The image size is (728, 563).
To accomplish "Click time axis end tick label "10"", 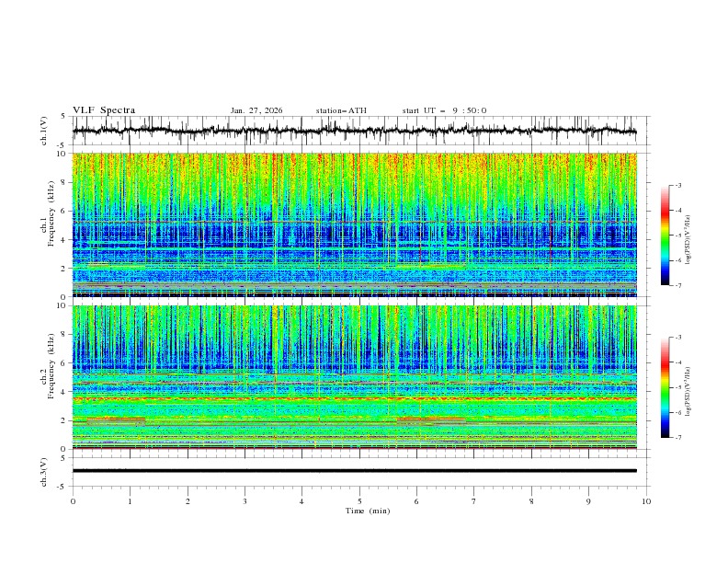I will pyautogui.click(x=646, y=501).
